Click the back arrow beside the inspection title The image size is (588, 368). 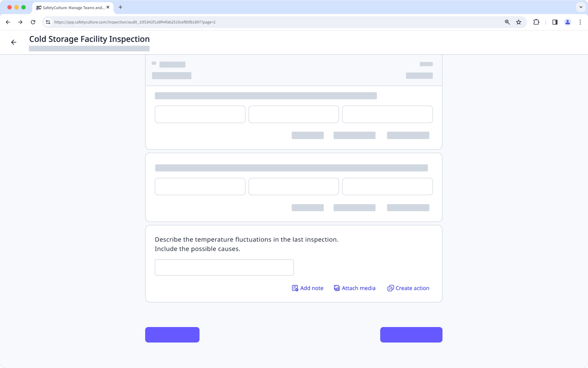pos(14,42)
